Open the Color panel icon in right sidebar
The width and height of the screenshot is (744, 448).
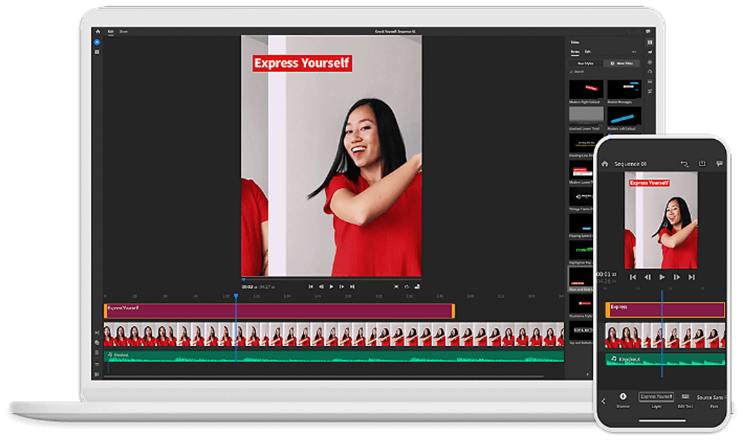[x=650, y=62]
